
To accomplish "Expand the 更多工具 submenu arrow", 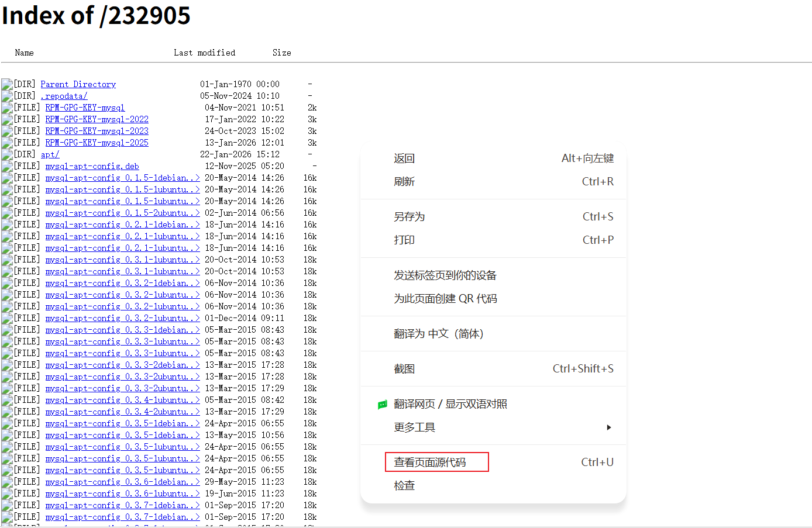I will click(x=609, y=427).
